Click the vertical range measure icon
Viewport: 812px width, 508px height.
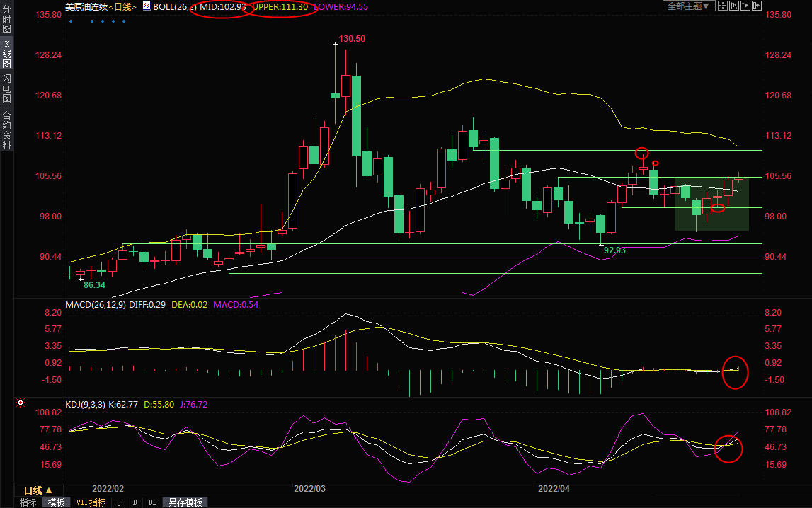coord(734,6)
